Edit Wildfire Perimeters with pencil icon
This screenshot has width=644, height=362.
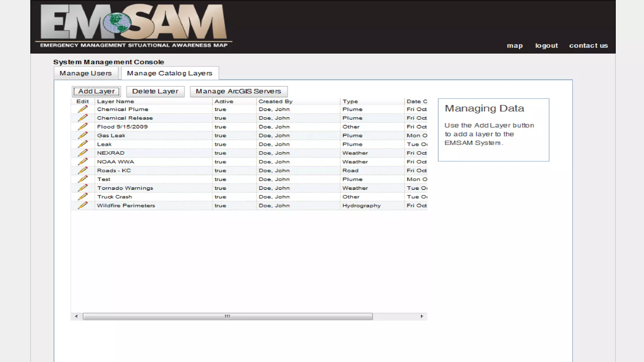click(x=82, y=206)
